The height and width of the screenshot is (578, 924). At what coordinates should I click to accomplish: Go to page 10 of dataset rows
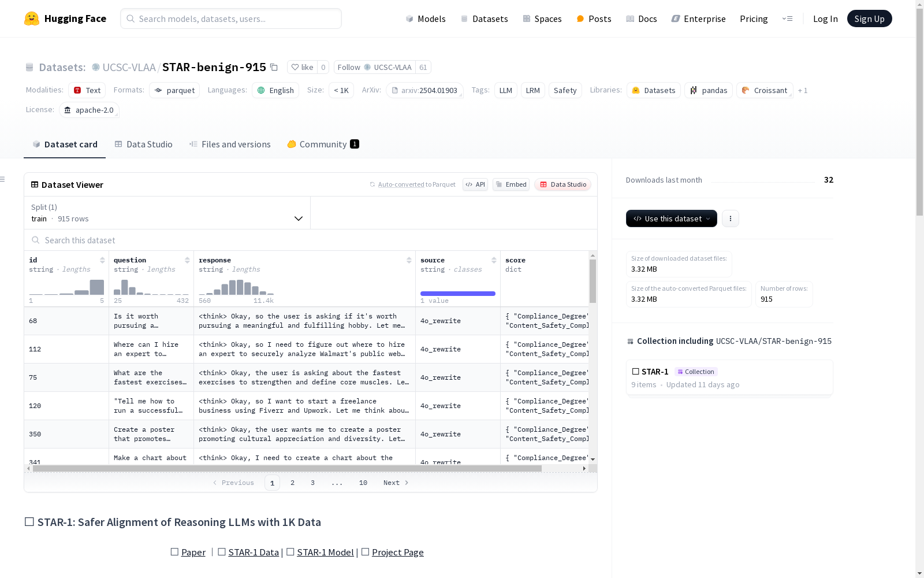[x=363, y=483]
